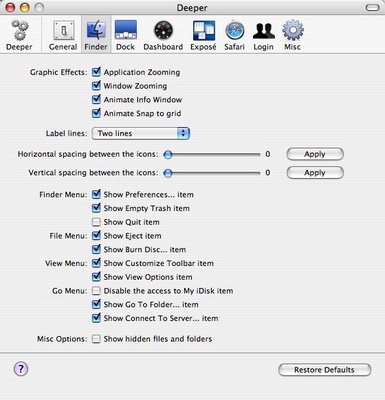Image resolution: width=385 pixels, height=400 pixels.
Task: Open the Dashboard settings pane
Action: 163,35
